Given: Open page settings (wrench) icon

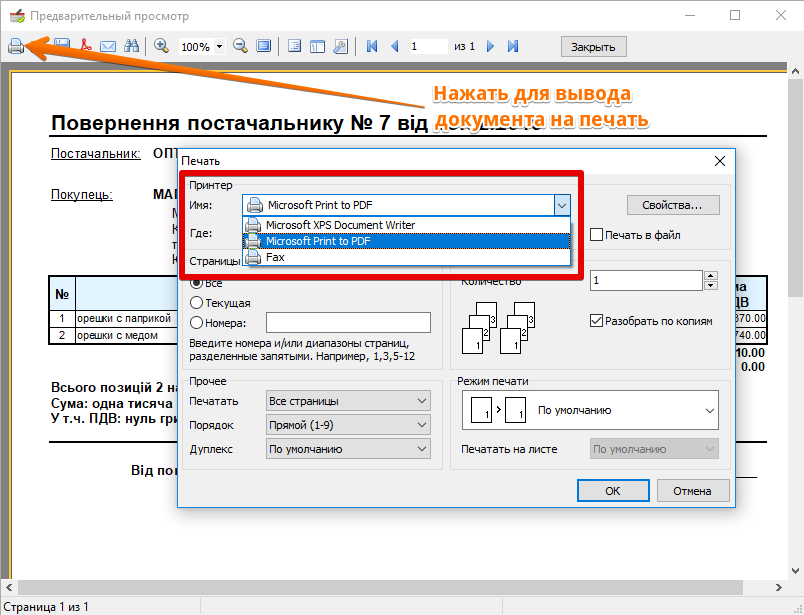Looking at the screenshot, I should click(x=340, y=46).
